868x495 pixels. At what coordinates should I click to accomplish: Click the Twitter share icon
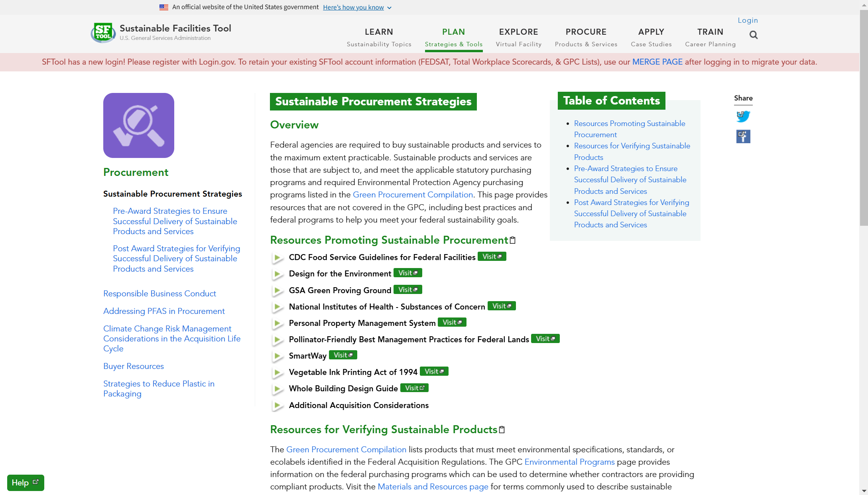click(x=743, y=116)
